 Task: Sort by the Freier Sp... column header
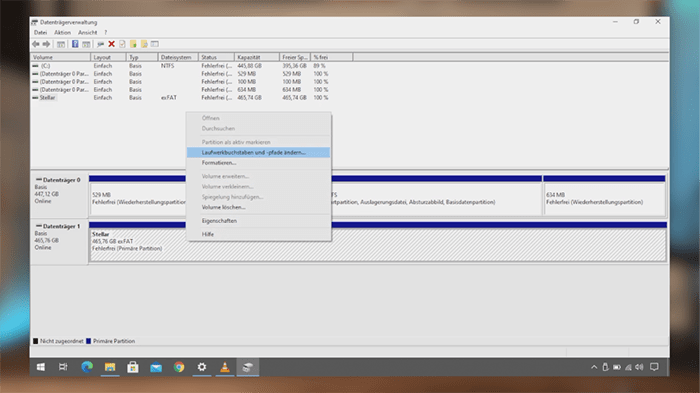(295, 57)
